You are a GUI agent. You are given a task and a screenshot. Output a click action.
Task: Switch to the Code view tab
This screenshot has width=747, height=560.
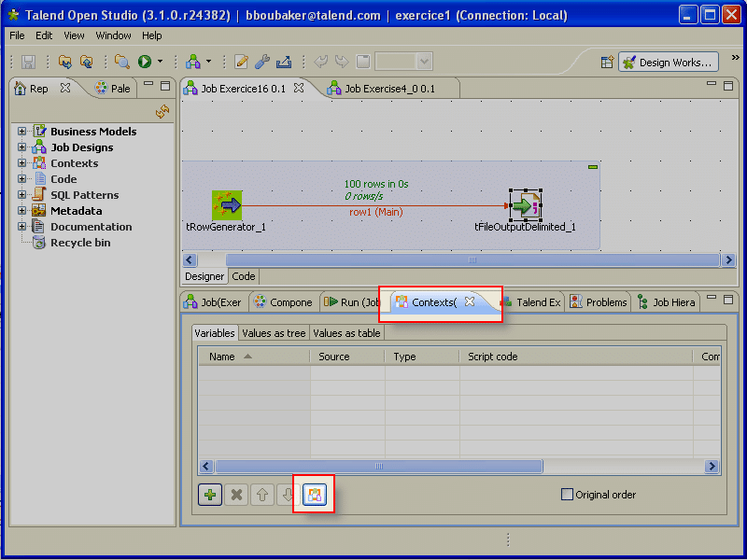[x=244, y=276]
